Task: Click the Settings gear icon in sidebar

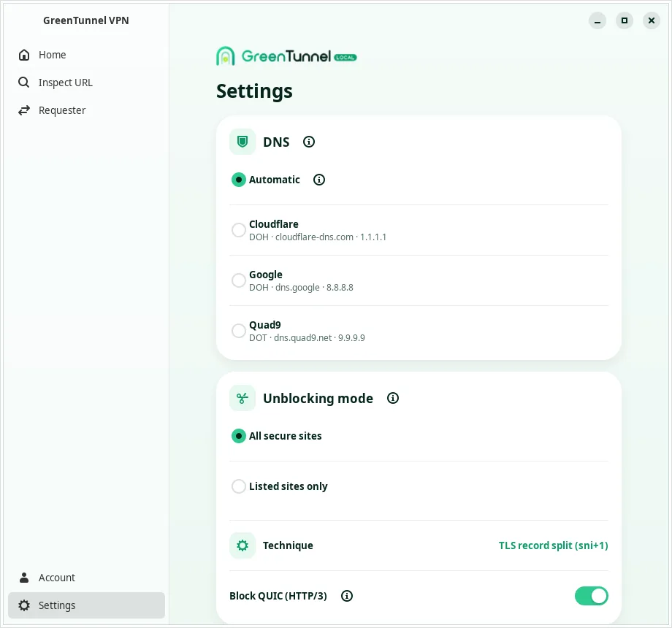Action: pyautogui.click(x=24, y=605)
